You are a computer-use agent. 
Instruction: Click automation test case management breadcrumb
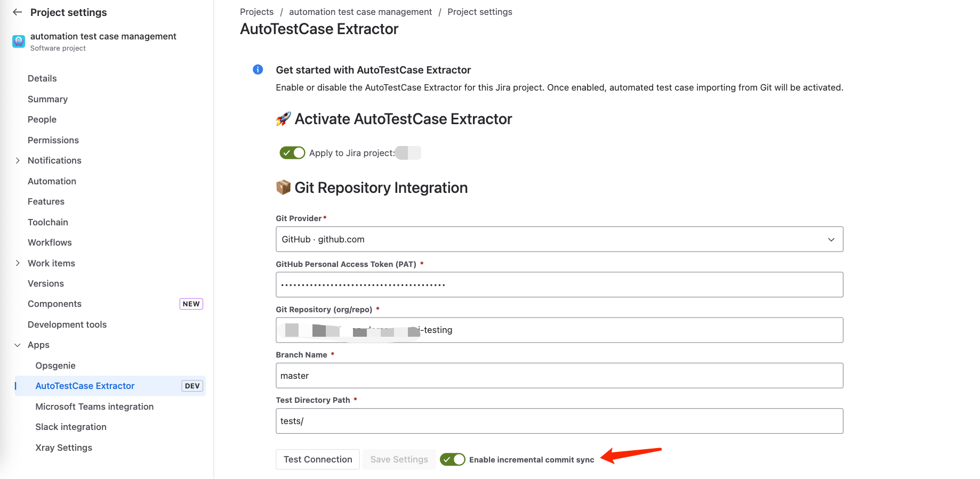(360, 12)
